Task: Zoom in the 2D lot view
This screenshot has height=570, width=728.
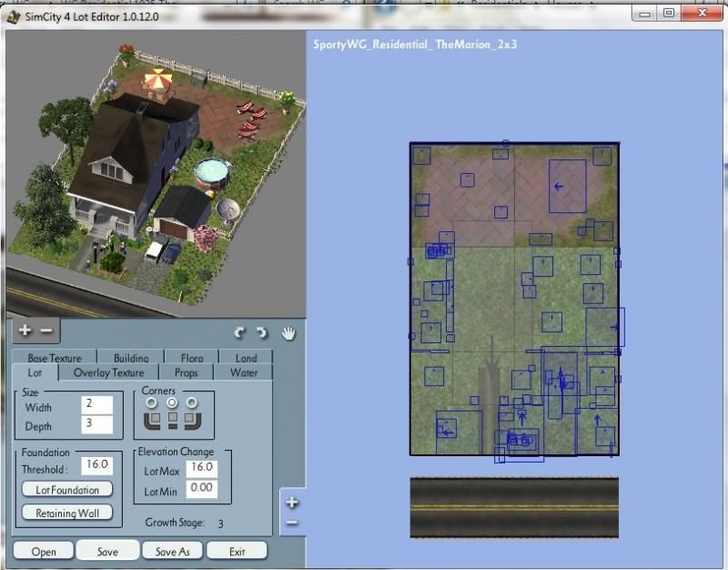Action: pos(292,503)
